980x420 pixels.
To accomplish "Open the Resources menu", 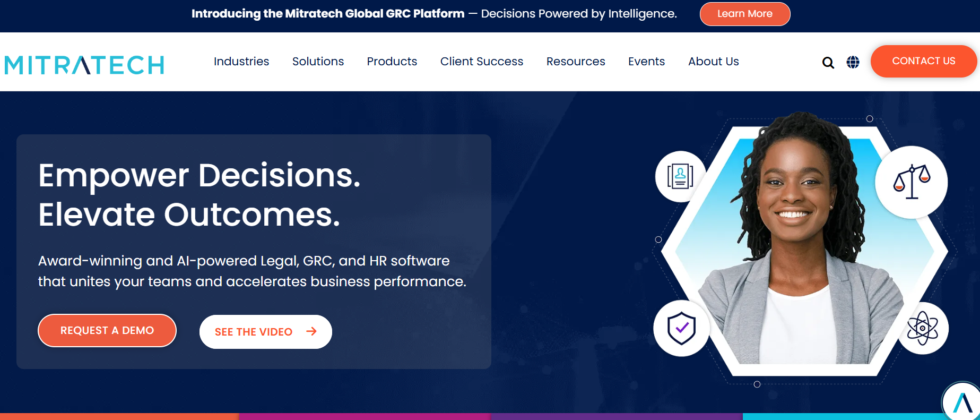I will pos(576,62).
